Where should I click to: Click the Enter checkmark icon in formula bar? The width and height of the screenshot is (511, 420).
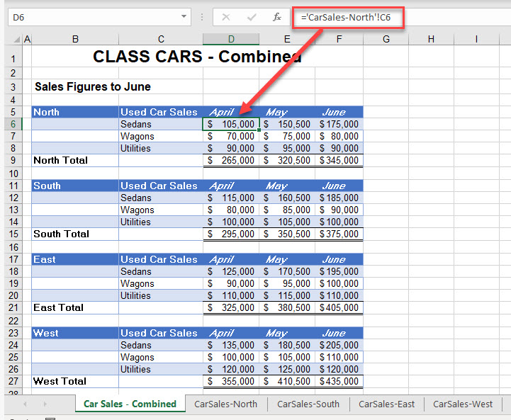click(252, 17)
